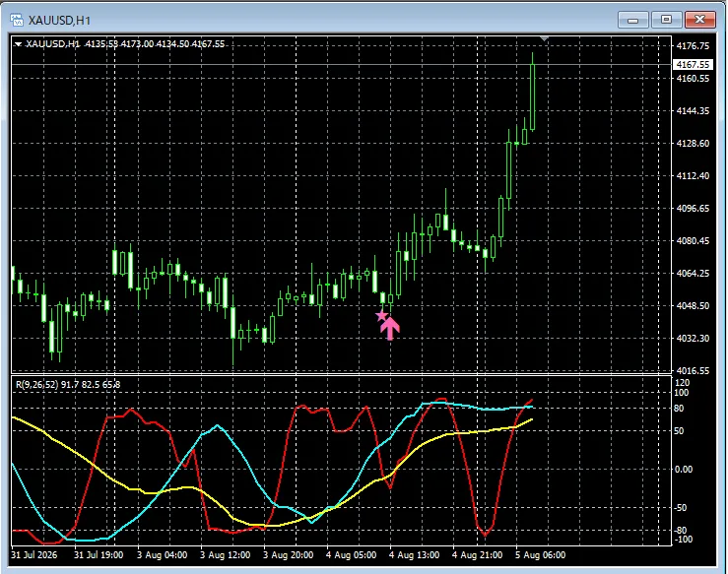Click the chart shift triangle marker at top

pyautogui.click(x=544, y=39)
